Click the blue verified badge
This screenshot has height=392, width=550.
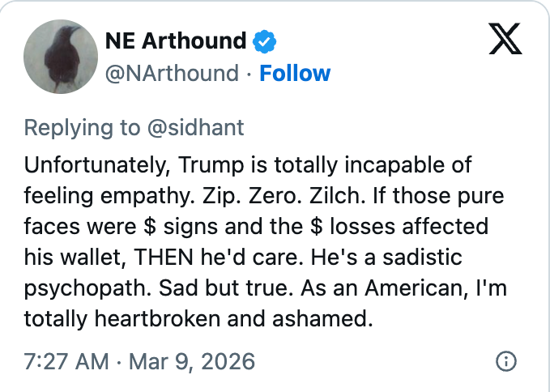point(265,40)
